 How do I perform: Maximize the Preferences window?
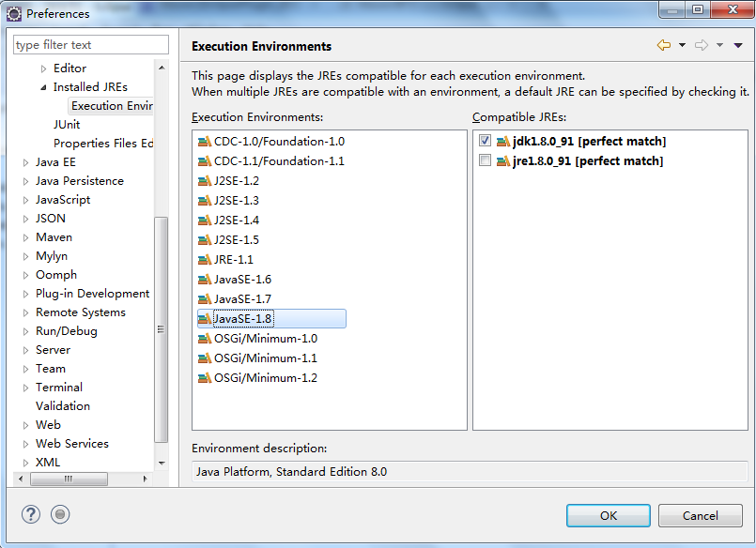click(x=698, y=9)
